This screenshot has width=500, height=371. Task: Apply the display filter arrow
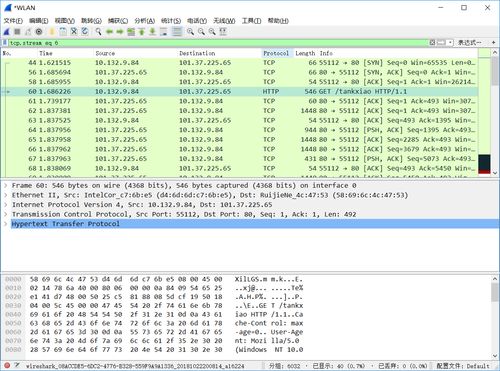coord(441,43)
